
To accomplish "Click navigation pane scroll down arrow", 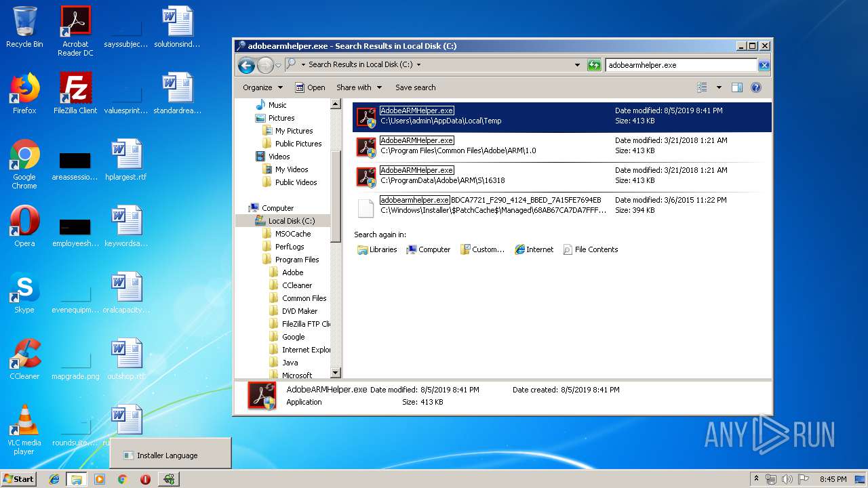I will coord(335,373).
